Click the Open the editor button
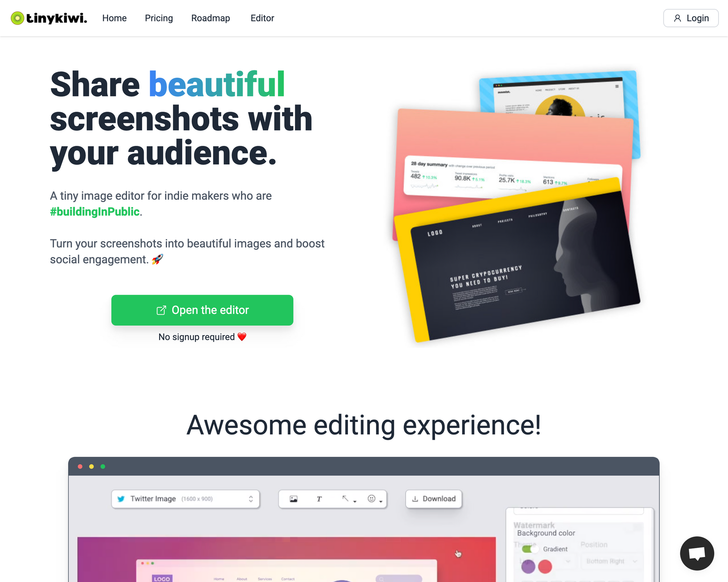Image resolution: width=728 pixels, height=582 pixels. tap(202, 310)
